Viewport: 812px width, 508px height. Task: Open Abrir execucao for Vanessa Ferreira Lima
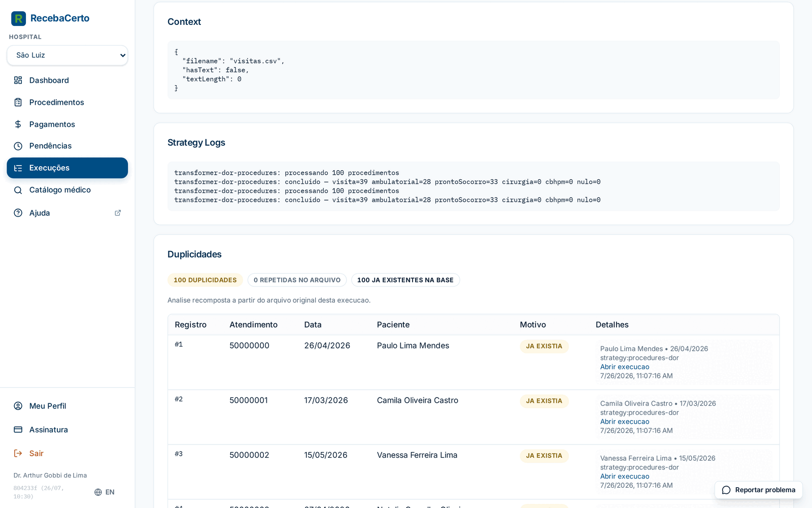coord(625,477)
